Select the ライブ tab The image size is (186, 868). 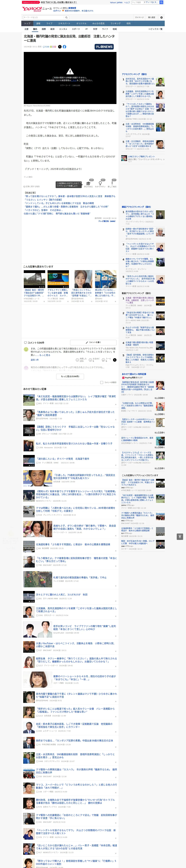click(x=49, y=24)
